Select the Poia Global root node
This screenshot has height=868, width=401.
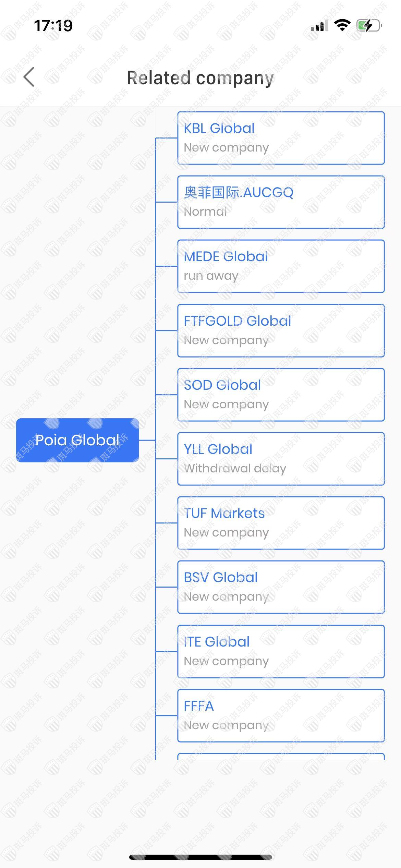pos(77,440)
